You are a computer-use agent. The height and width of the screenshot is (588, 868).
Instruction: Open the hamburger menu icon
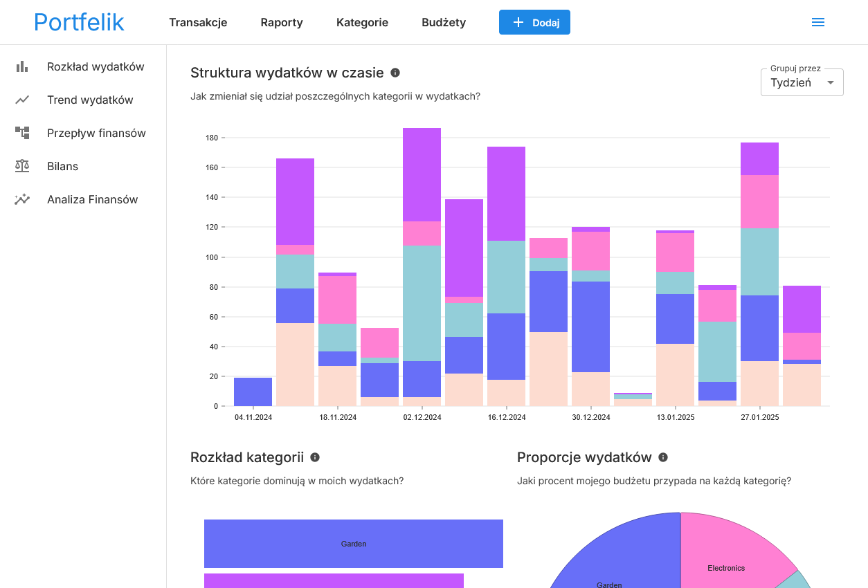click(818, 22)
